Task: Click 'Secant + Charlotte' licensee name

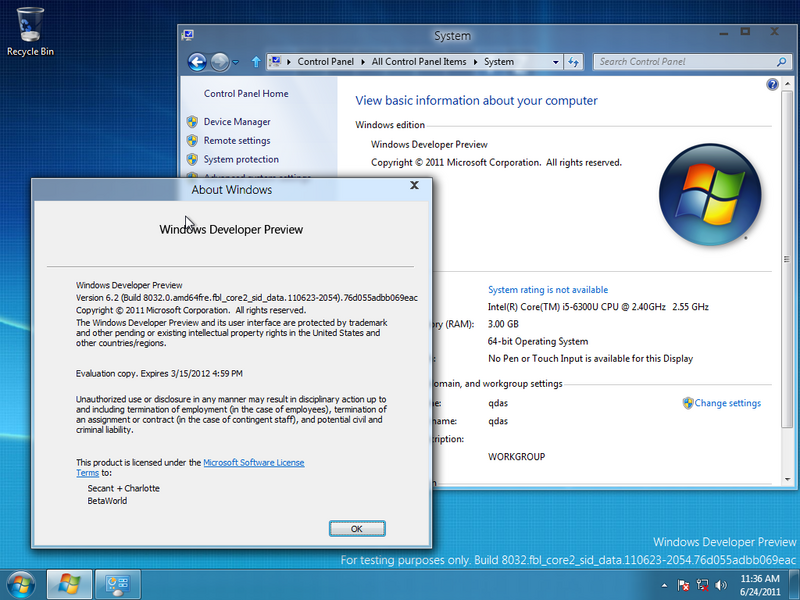Action: tap(123, 488)
